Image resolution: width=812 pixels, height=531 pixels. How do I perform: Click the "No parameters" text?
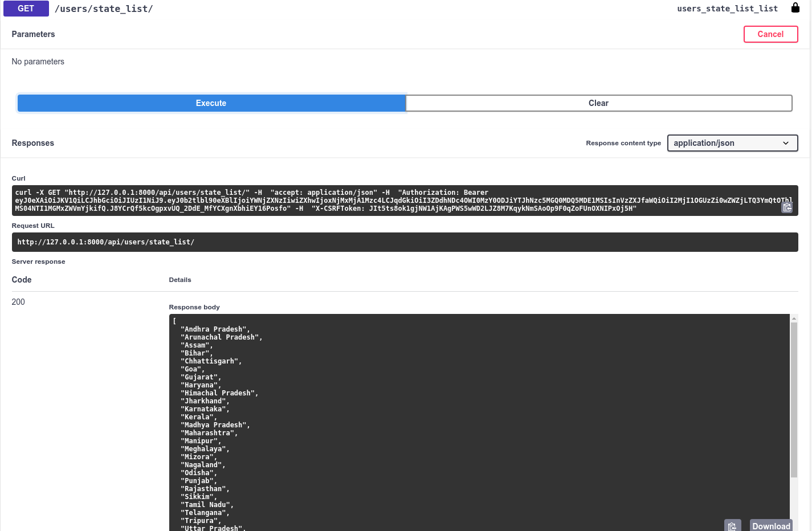coord(38,62)
